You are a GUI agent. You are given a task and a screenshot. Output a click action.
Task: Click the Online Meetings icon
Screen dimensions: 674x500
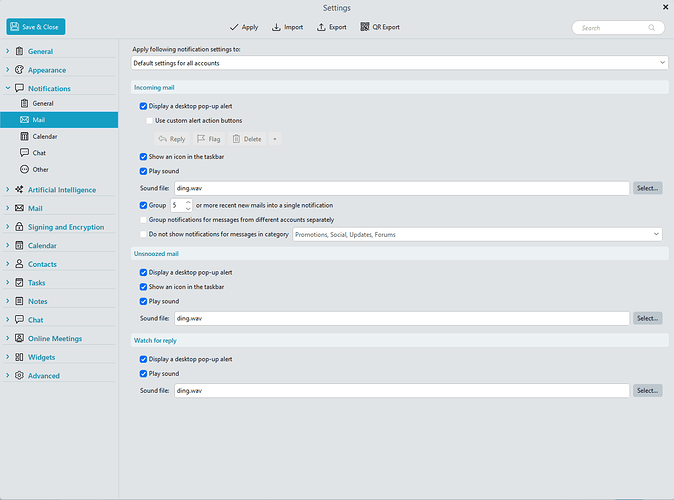click(x=19, y=338)
